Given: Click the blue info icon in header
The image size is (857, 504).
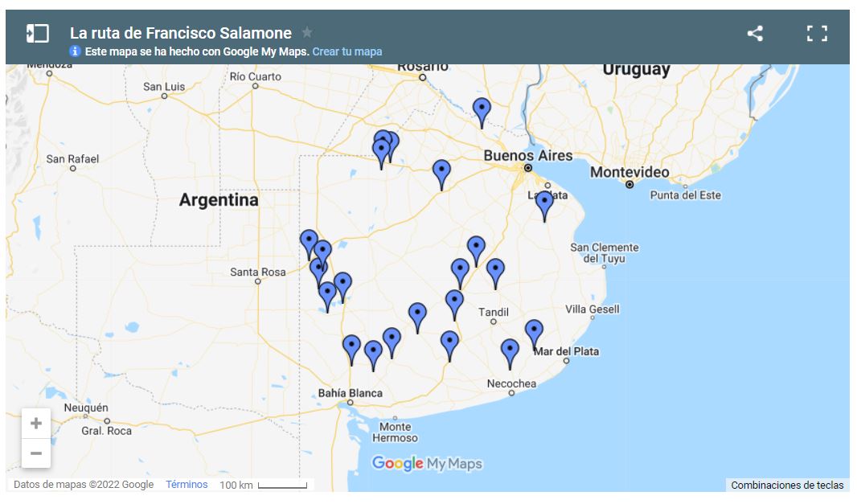Looking at the screenshot, I should click(x=76, y=51).
